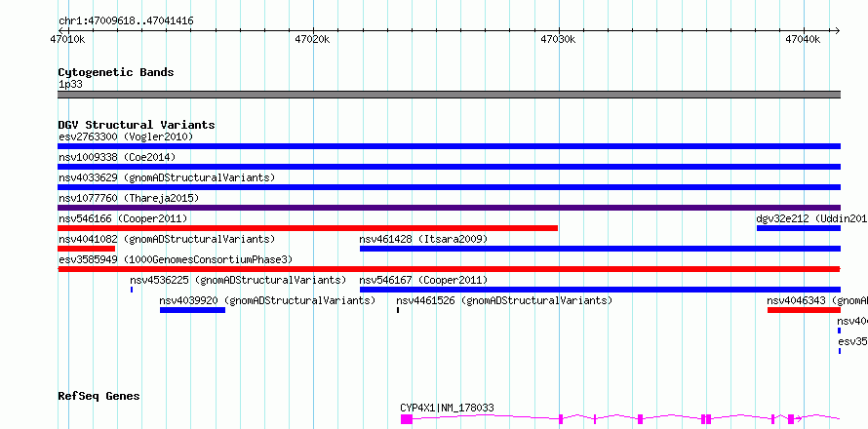The image size is (868, 429).
Task: Click the dgv32e212 blue variant bar
Action: [799, 228]
